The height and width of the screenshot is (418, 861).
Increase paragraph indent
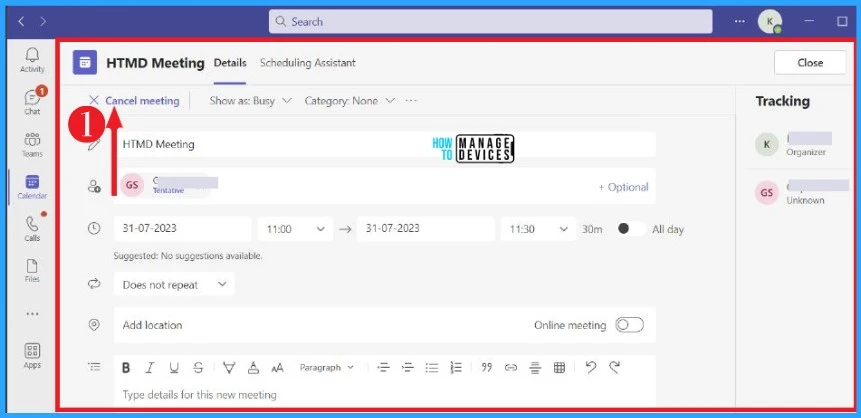pos(407,368)
